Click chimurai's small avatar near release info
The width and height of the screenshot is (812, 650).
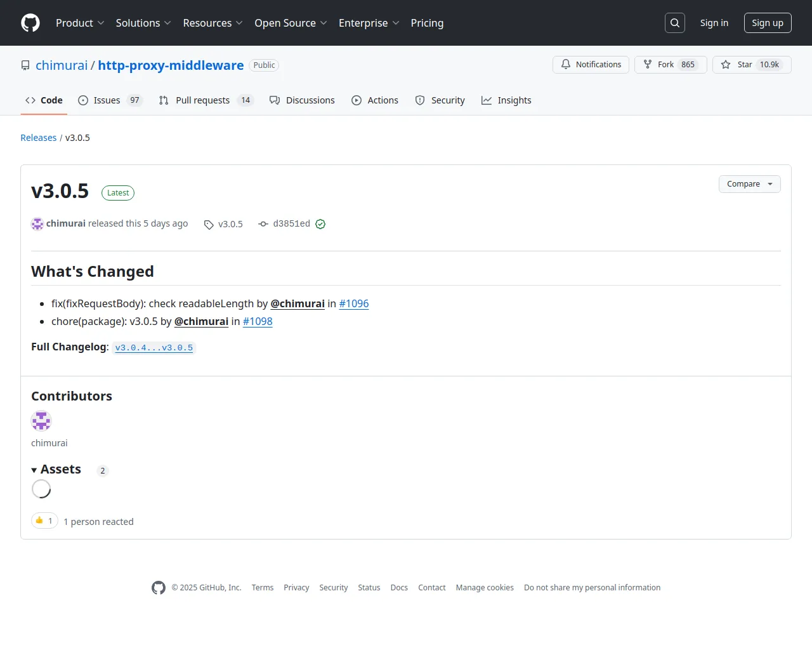click(x=37, y=223)
